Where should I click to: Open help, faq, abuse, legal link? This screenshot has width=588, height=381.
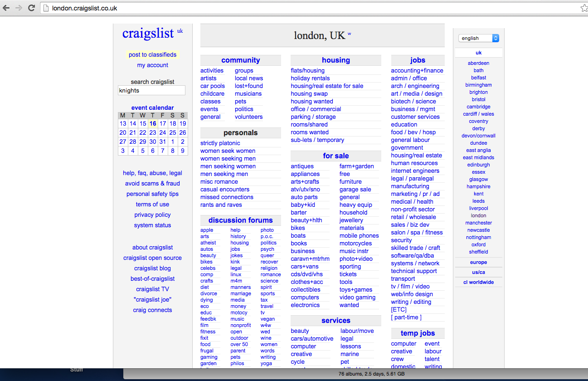tap(152, 173)
